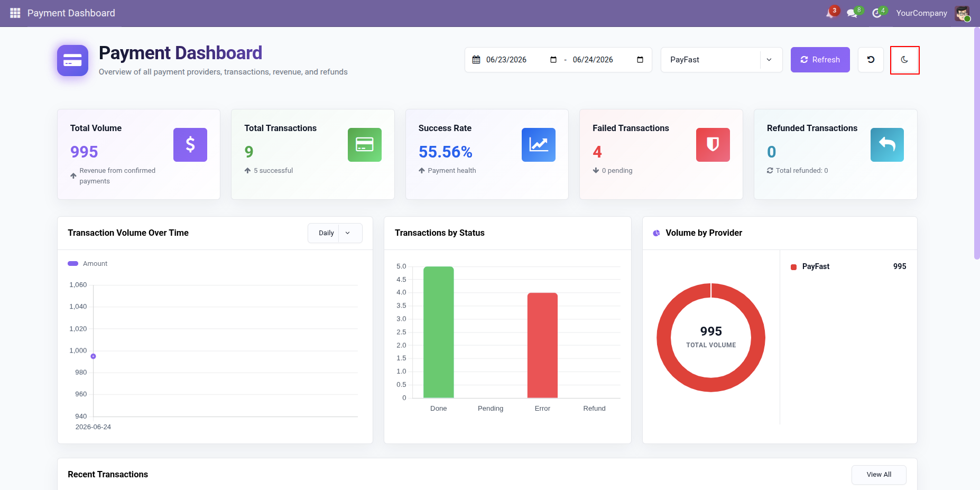Toggle PayFast legend entry in provider chart
Screen dimensions: 980x490
click(x=810, y=266)
